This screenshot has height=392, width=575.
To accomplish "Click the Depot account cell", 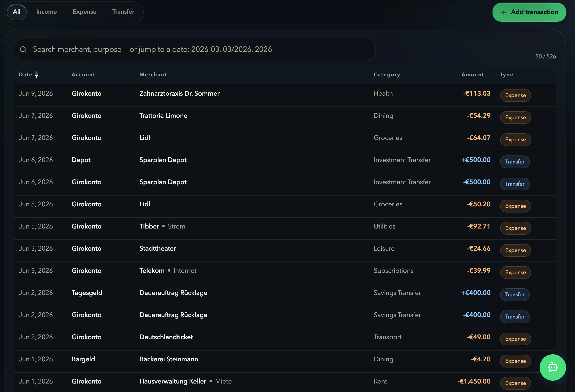I will [x=81, y=160].
